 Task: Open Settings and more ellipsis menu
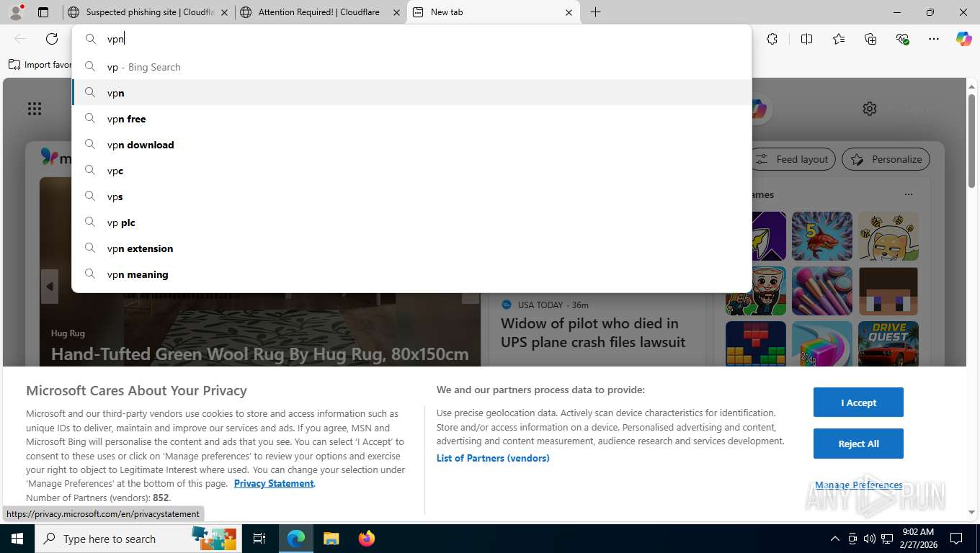(934, 39)
